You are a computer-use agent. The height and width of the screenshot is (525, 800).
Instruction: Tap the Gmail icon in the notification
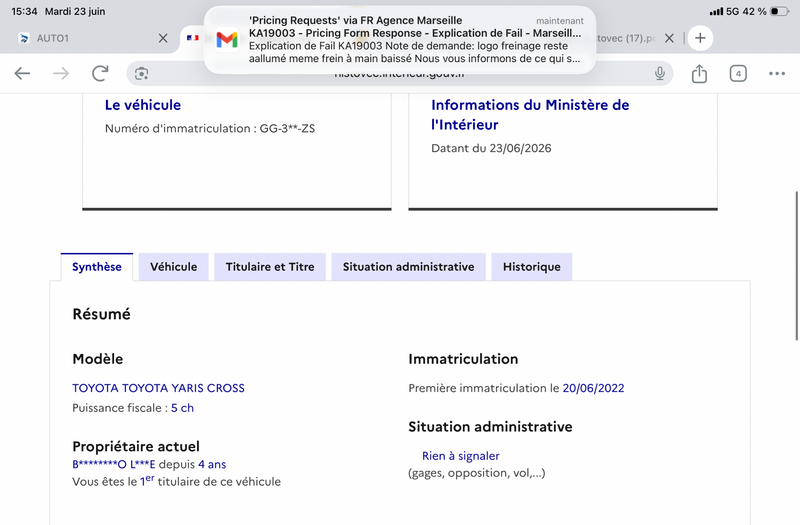pos(227,40)
